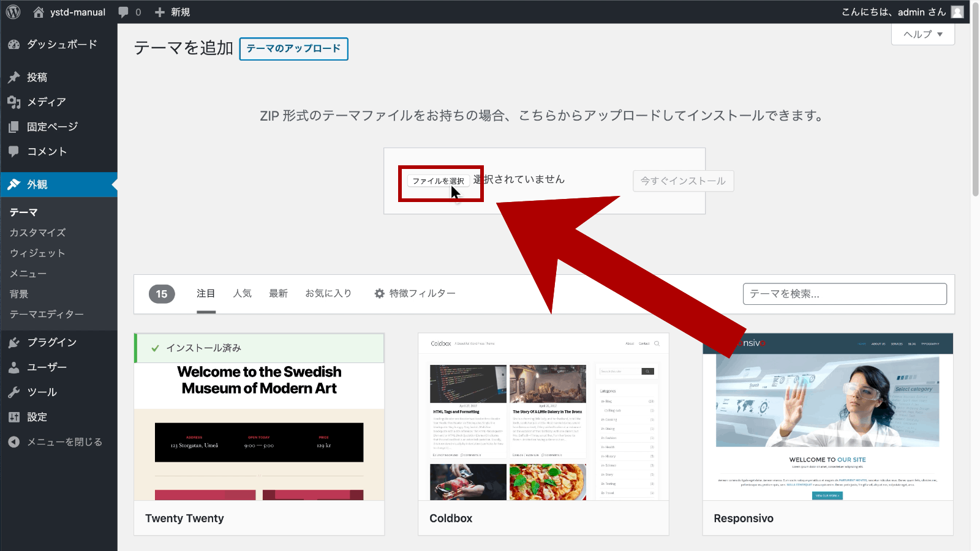980x551 pixels.
Task: Open the ウィジェット widgets link
Action: (37, 253)
